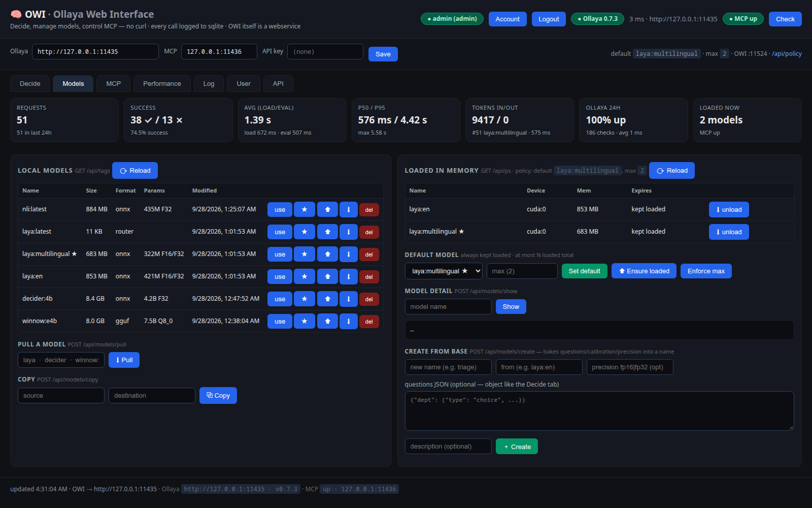Screen dimensions: 812x508
Task: Star the winnow:e4b model
Action: tap(304, 321)
